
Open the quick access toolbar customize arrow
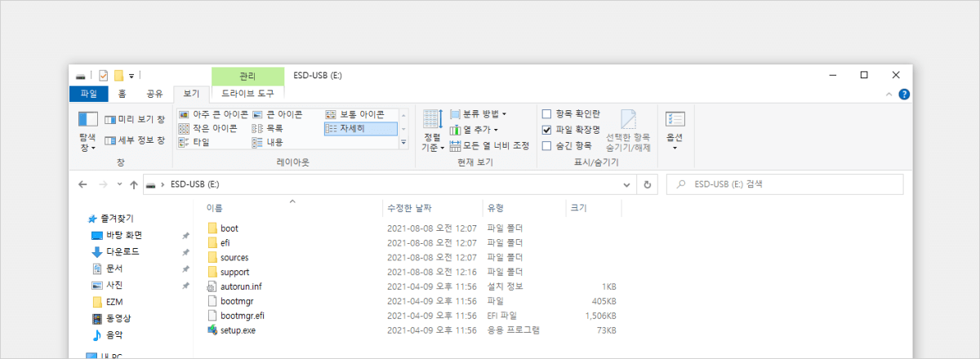point(131,76)
